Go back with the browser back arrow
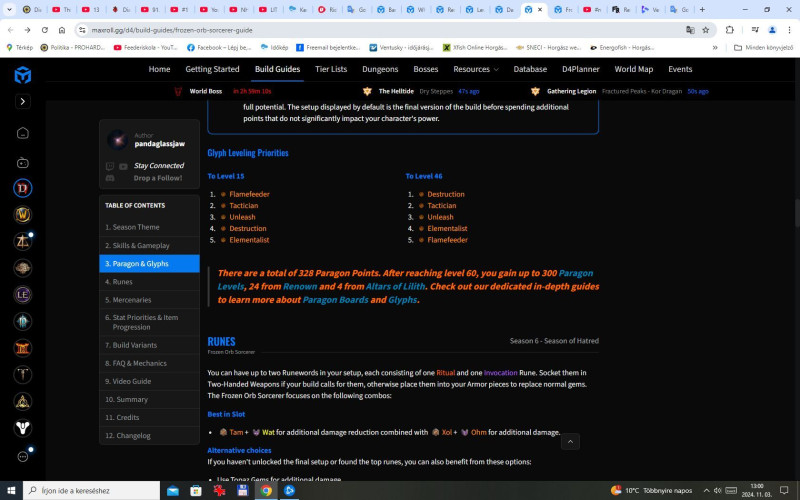Screen dimensions: 800x500 [x=11, y=30]
